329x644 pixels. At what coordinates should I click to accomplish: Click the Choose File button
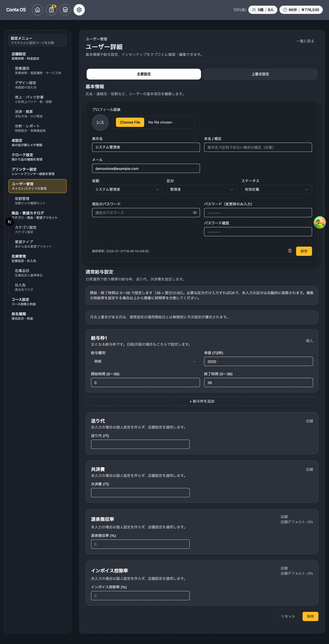click(x=130, y=122)
